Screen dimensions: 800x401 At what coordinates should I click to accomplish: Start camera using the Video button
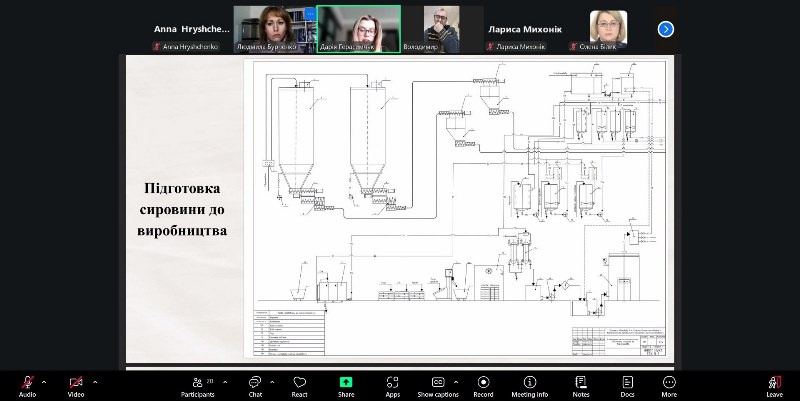(x=76, y=383)
